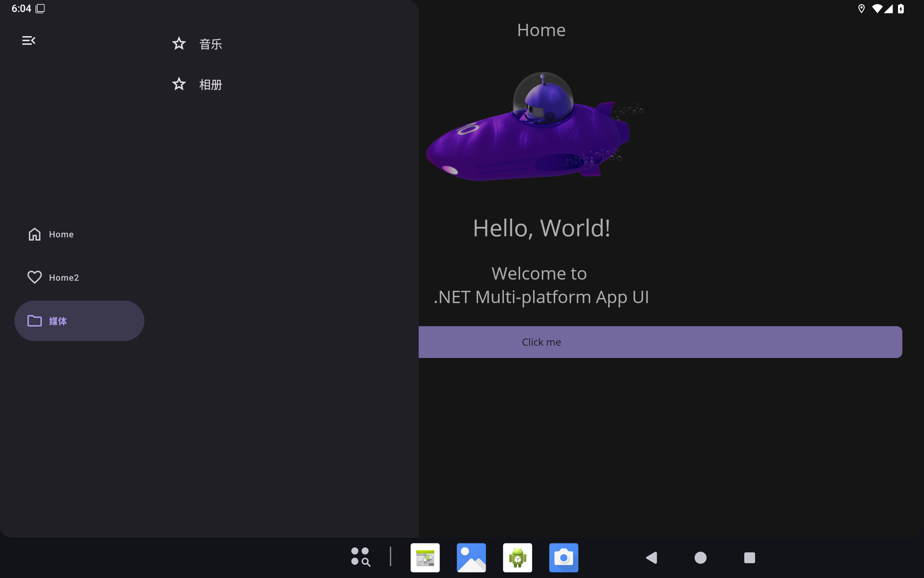
Task: Launch the Camera app from taskbar
Action: click(x=563, y=557)
